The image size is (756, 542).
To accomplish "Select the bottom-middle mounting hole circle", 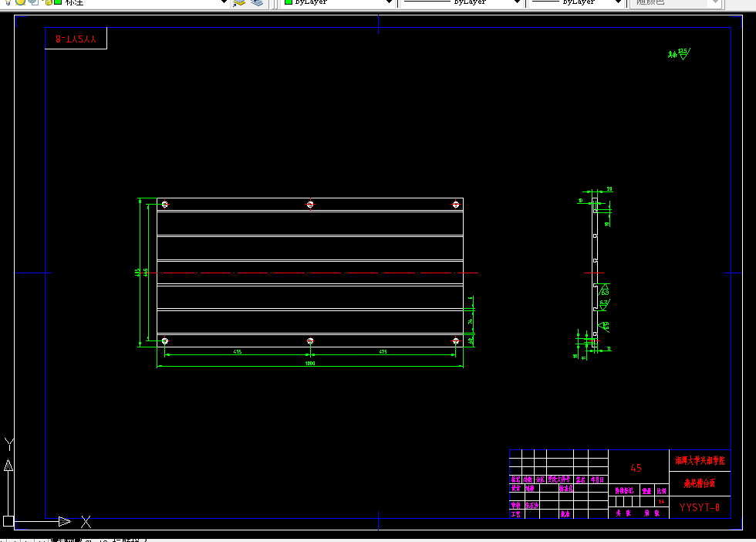I will pos(310,340).
